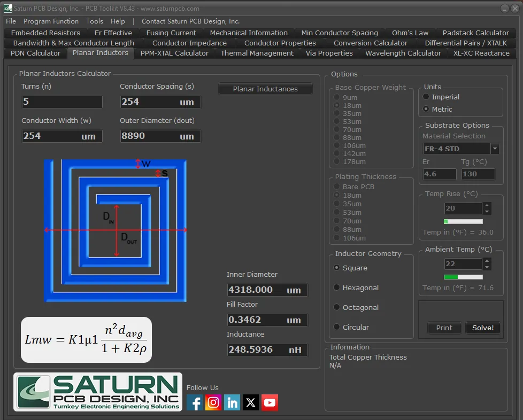Switch to the Thermal Management tab
Screen dimensions: 523x420
pyautogui.click(x=257, y=53)
